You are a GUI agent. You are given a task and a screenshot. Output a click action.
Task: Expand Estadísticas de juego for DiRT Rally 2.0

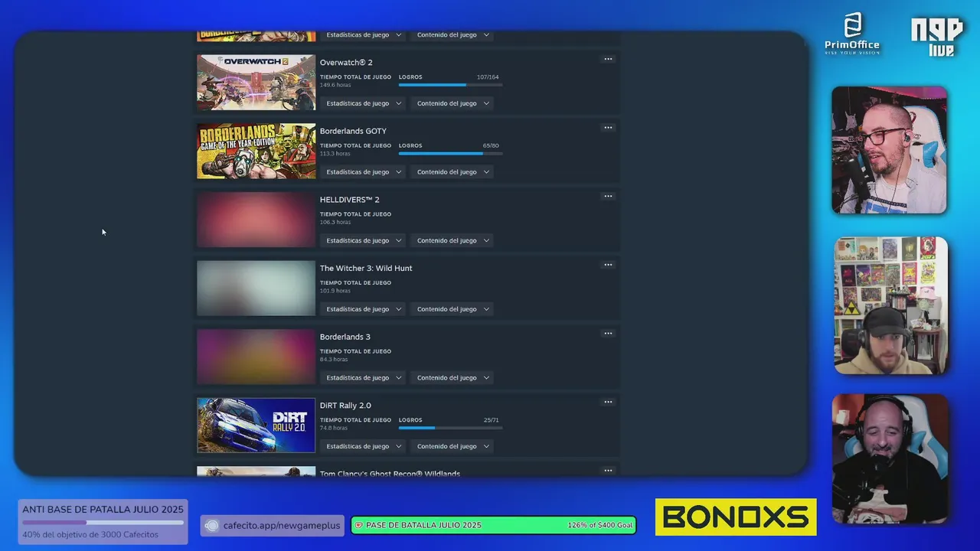363,446
